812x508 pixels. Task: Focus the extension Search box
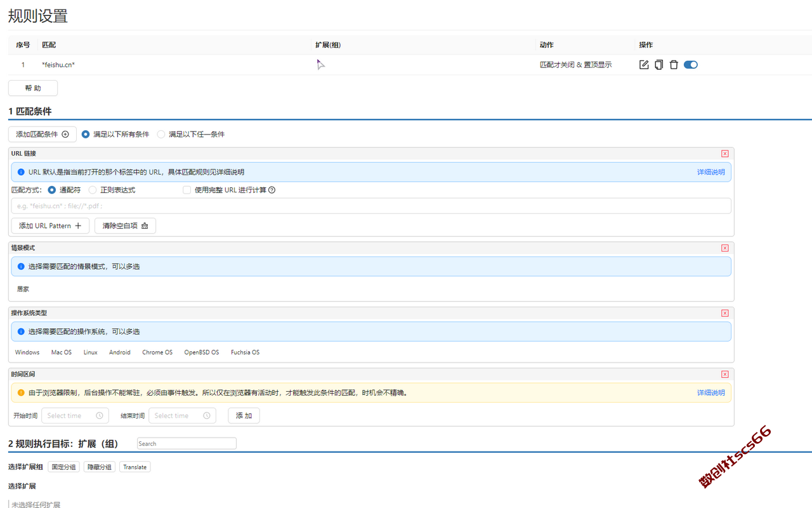pyautogui.click(x=187, y=443)
